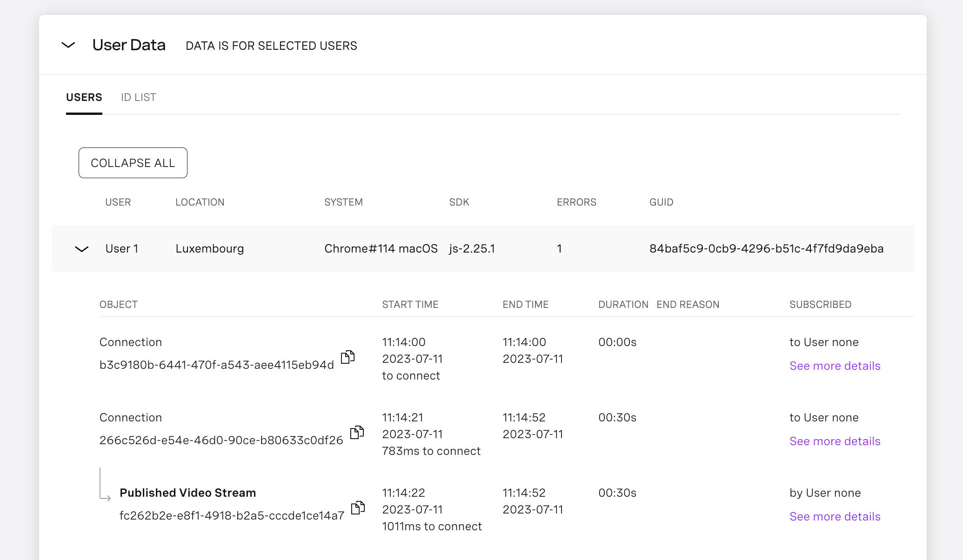Click the COLLAPSE ALL button
Screen dimensions: 963x560
click(x=133, y=163)
